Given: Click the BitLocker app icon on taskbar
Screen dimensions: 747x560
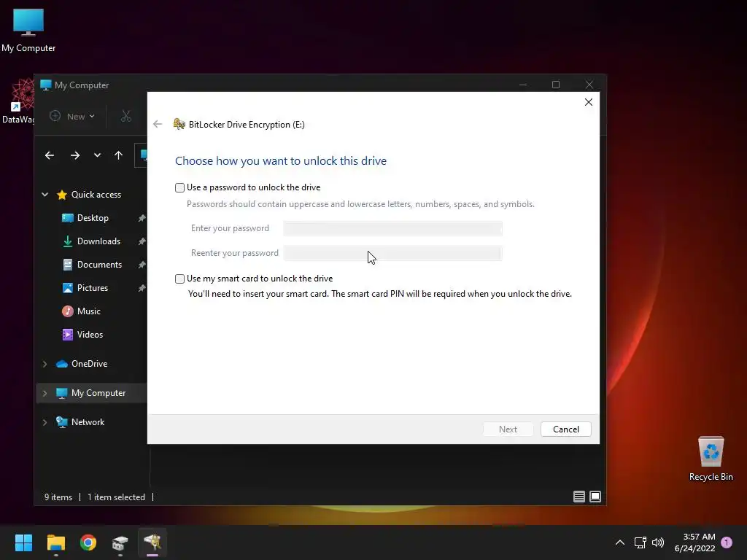Looking at the screenshot, I should (152, 542).
